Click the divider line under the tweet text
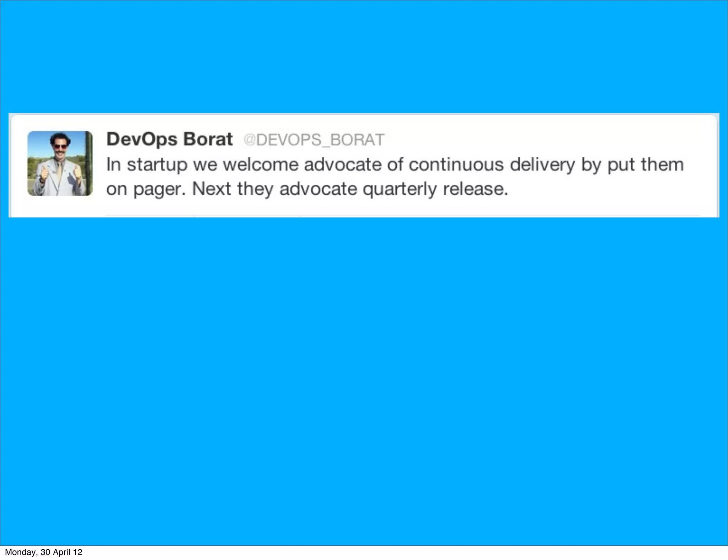Viewport: 728px width, 560px height. [x=403, y=215]
